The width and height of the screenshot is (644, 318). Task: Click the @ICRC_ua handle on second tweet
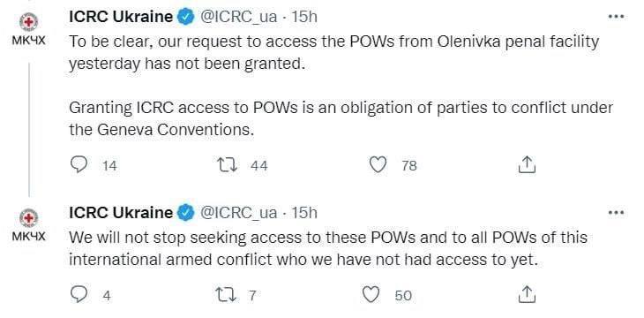coord(238,213)
